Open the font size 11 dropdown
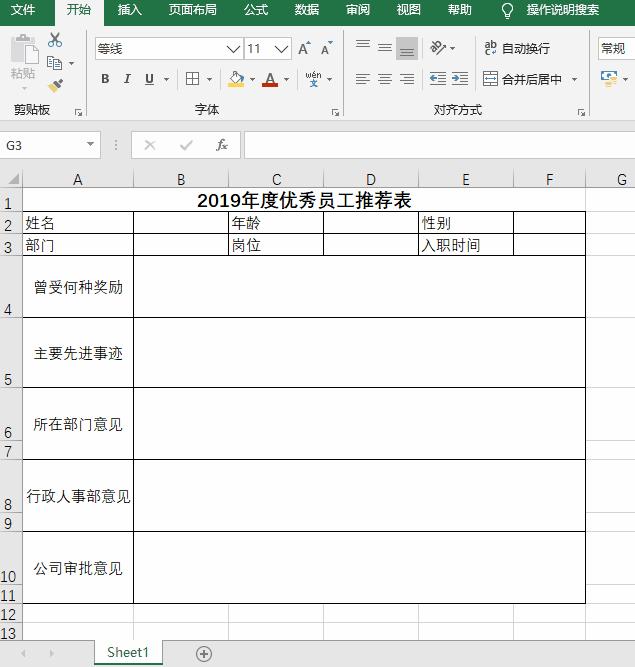The height and width of the screenshot is (667, 635). click(x=281, y=49)
